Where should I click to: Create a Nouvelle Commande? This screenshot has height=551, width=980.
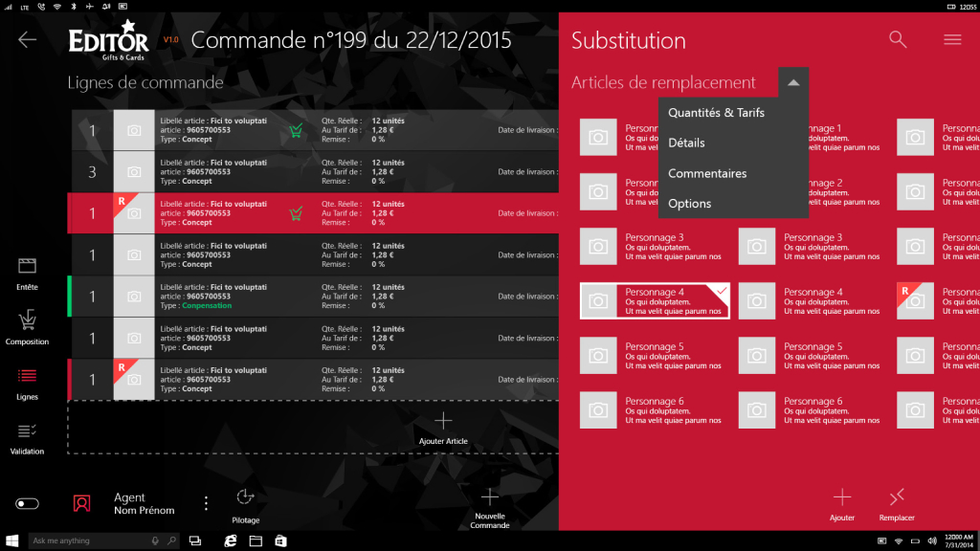point(489,505)
